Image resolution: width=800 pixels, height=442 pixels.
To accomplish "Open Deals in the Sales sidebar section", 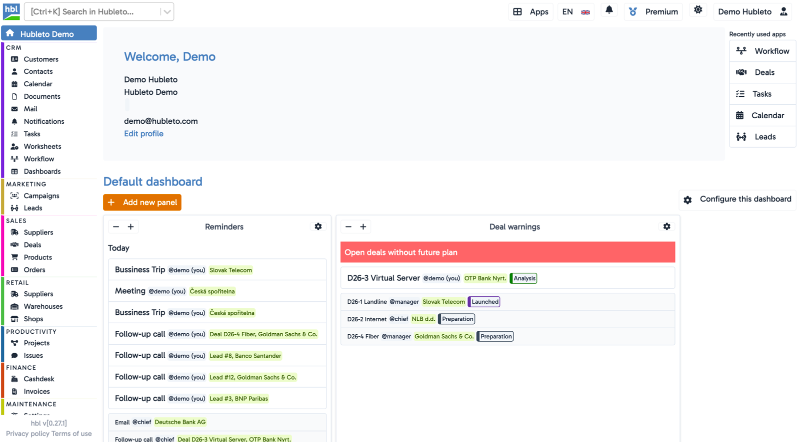I will tap(32, 244).
